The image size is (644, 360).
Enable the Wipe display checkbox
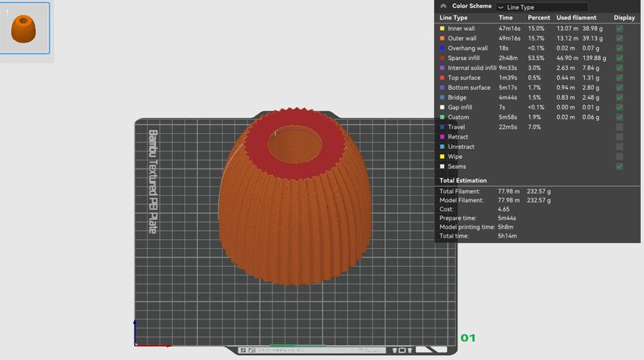coord(620,156)
